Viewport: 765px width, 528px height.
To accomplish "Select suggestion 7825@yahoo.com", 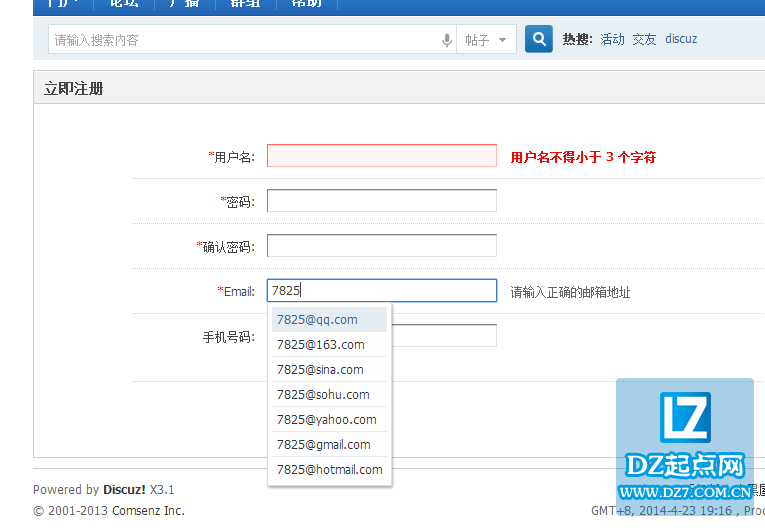I will tap(329, 420).
